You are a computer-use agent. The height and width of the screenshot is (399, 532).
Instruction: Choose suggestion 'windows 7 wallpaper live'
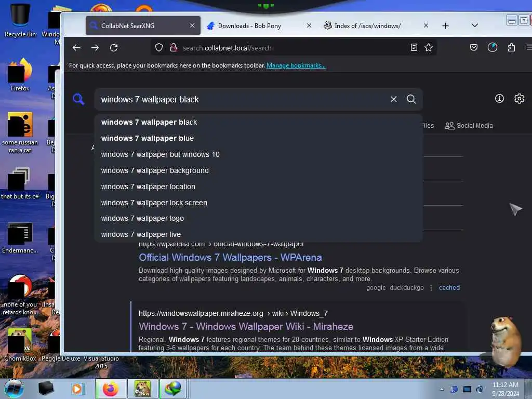pyautogui.click(x=259, y=234)
